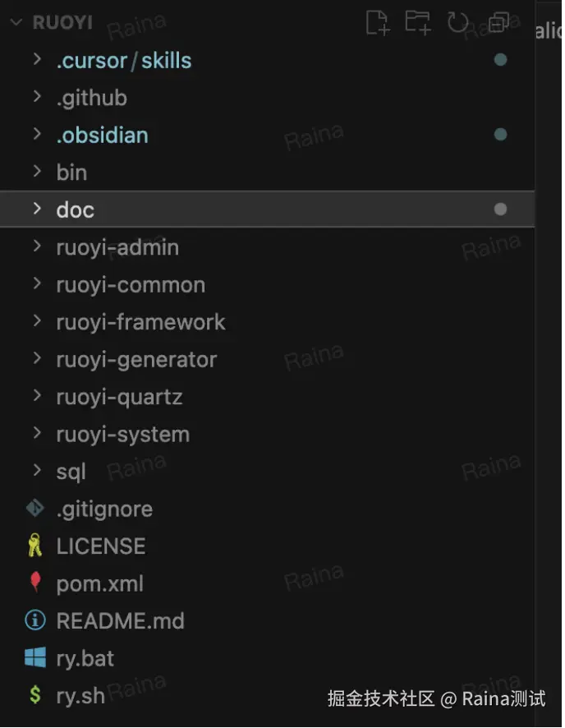Select the ruoyi-quartz folder
Screen dimensions: 565x728
[x=119, y=397]
